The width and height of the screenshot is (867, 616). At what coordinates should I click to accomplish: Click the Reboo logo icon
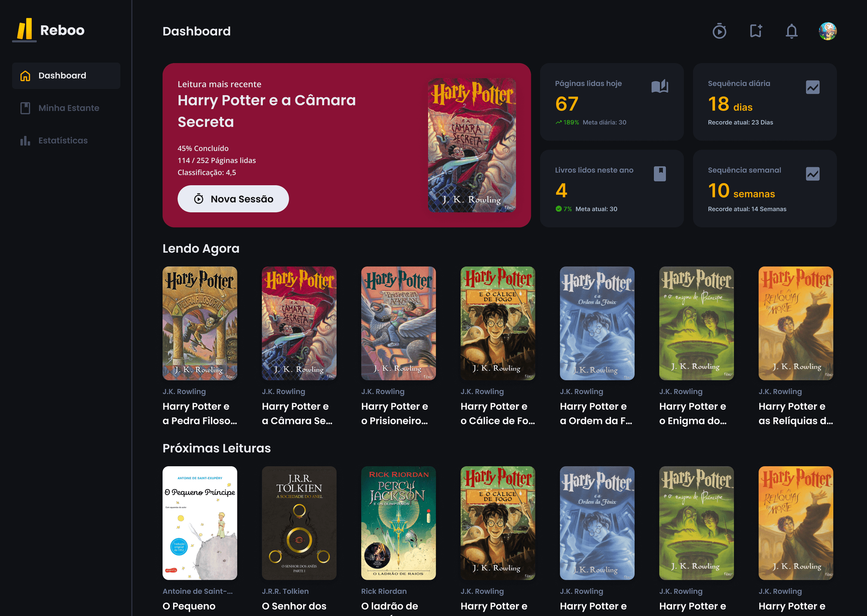coord(25,30)
